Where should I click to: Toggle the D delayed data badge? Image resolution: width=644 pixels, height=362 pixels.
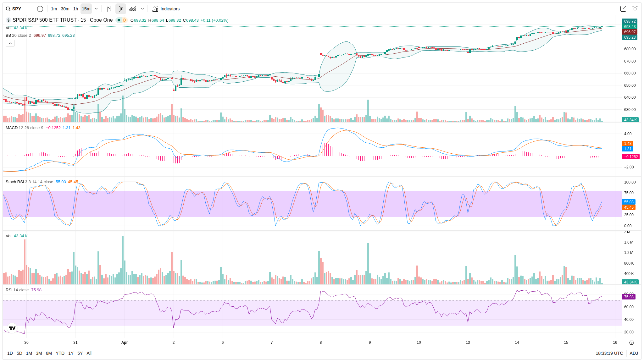coord(125,20)
